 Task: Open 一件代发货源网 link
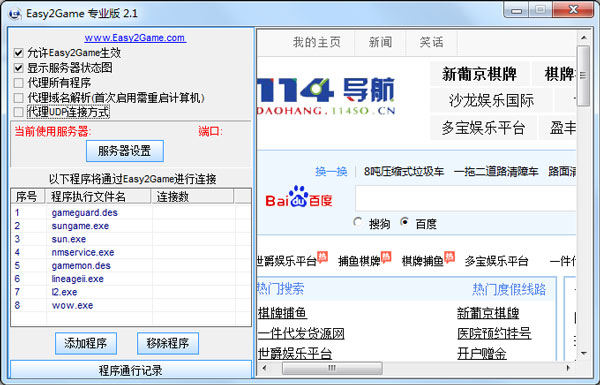[301, 333]
